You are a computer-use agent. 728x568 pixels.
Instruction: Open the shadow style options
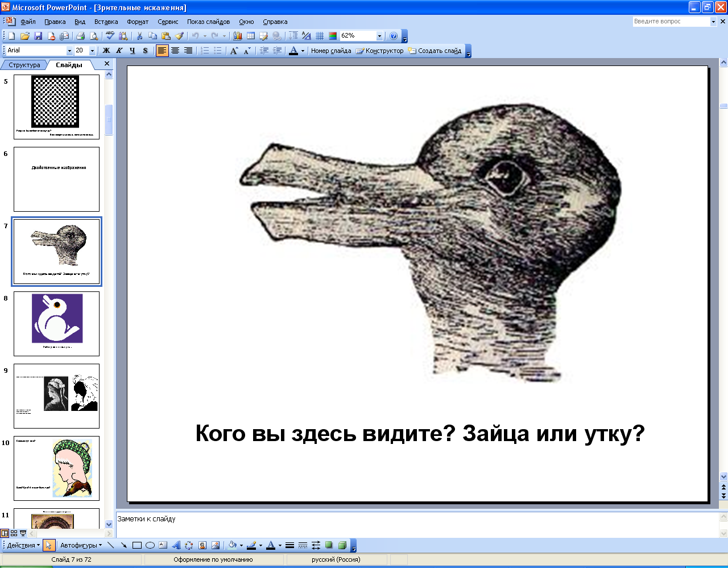pyautogui.click(x=329, y=545)
